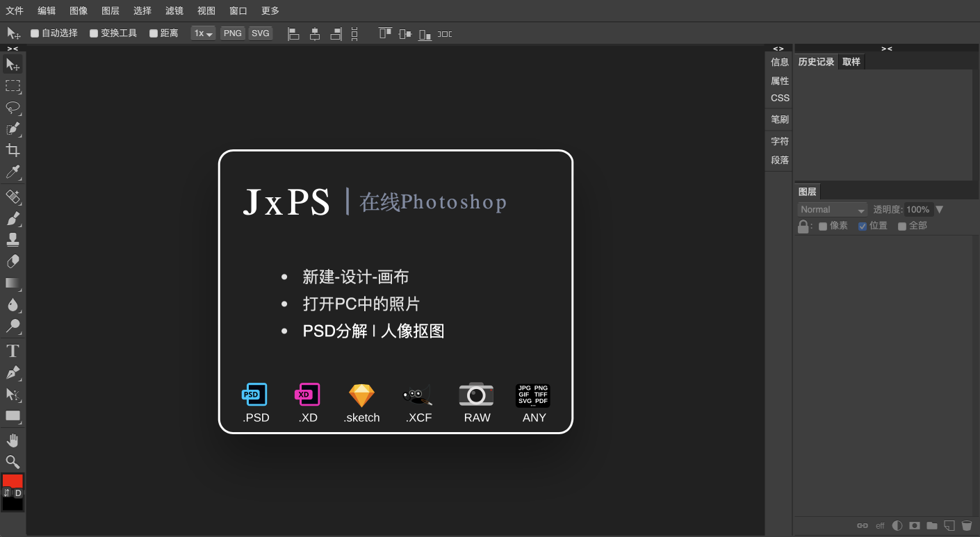Select the Lasso tool

click(13, 108)
